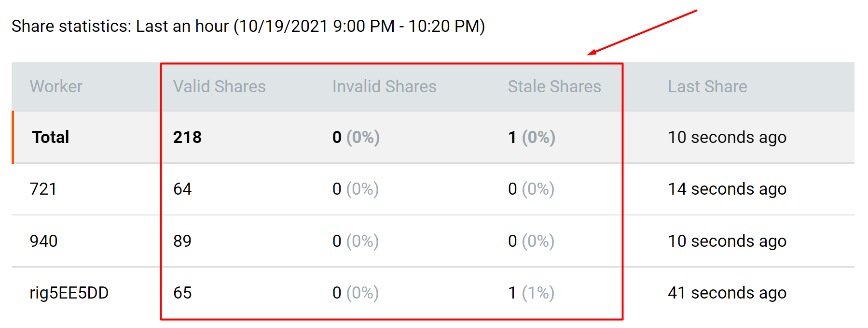Open worker 940 row label
Screen dimensions: 868x328
tap(43, 241)
